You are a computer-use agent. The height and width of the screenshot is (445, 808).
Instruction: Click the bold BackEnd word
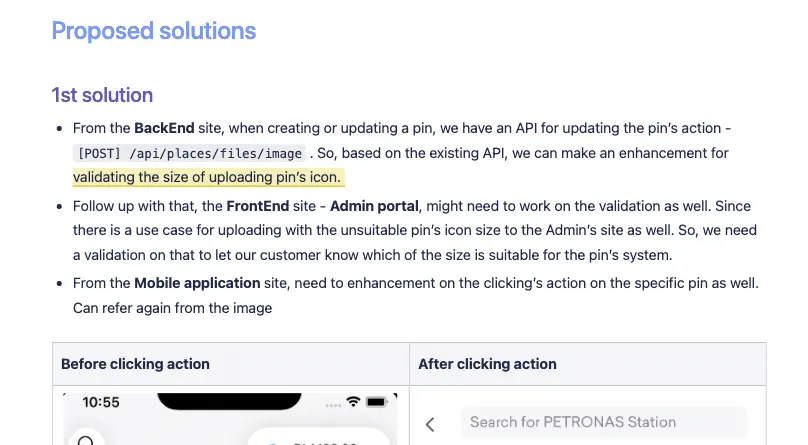click(164, 128)
